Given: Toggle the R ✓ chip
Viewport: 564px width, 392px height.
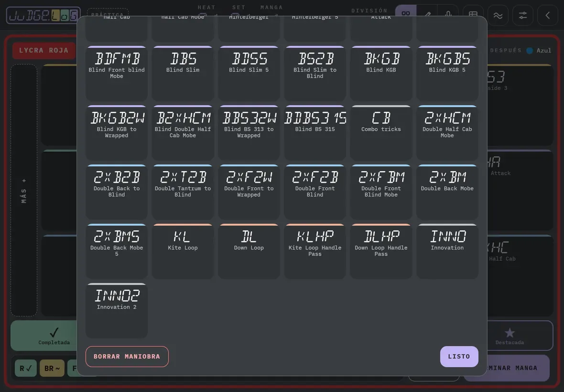Looking at the screenshot, I should coord(26,368).
